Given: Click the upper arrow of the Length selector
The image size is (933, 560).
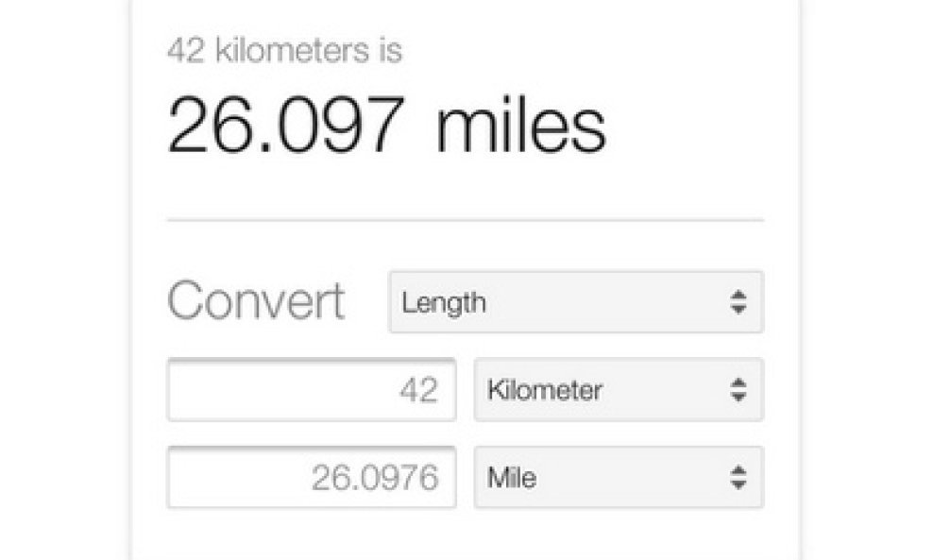Looking at the screenshot, I should coord(738,295).
